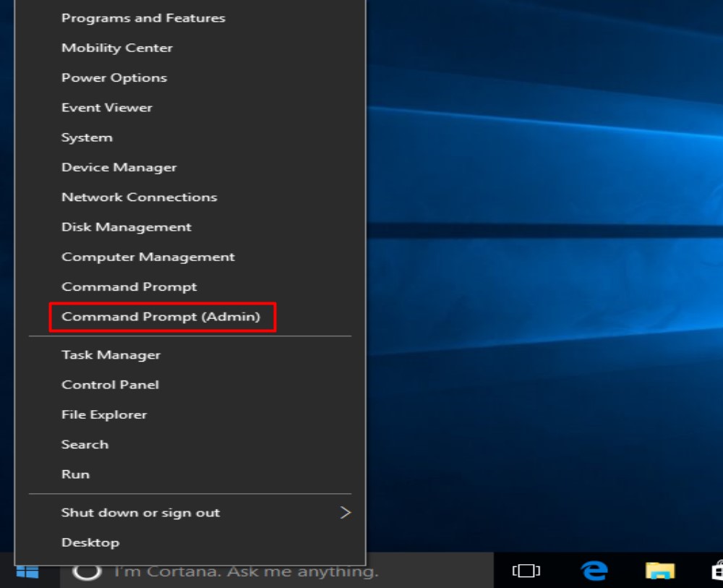Open Task View from the taskbar
Viewport: 723px width, 588px height.
[526, 571]
